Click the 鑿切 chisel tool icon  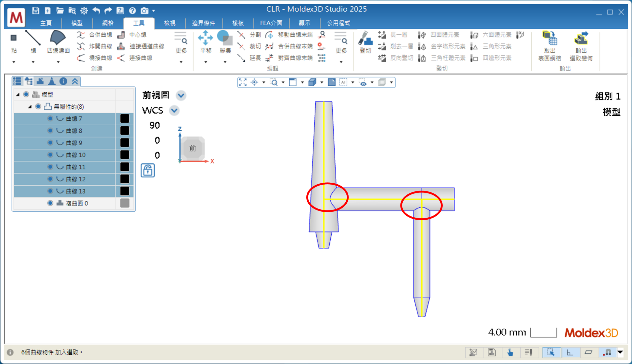pos(365,39)
